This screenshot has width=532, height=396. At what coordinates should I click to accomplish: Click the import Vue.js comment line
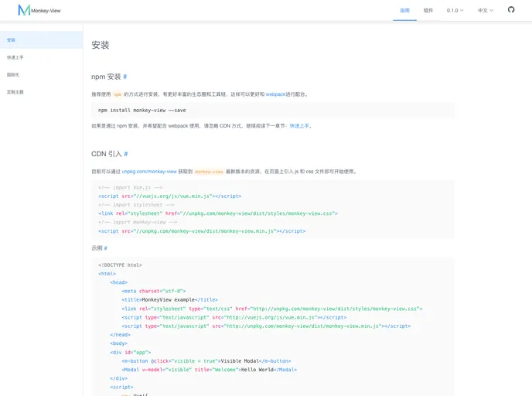coord(130,188)
